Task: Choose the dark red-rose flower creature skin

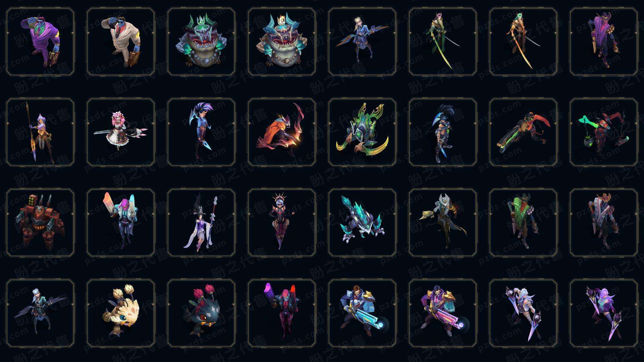Action: 201,313
